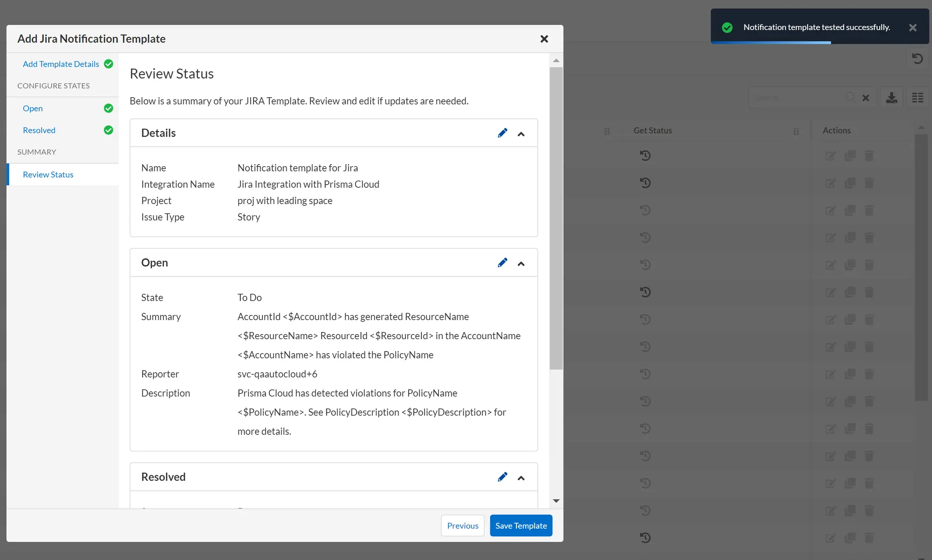Click edit icon in last table row
This screenshot has height=560, width=932.
click(830, 539)
